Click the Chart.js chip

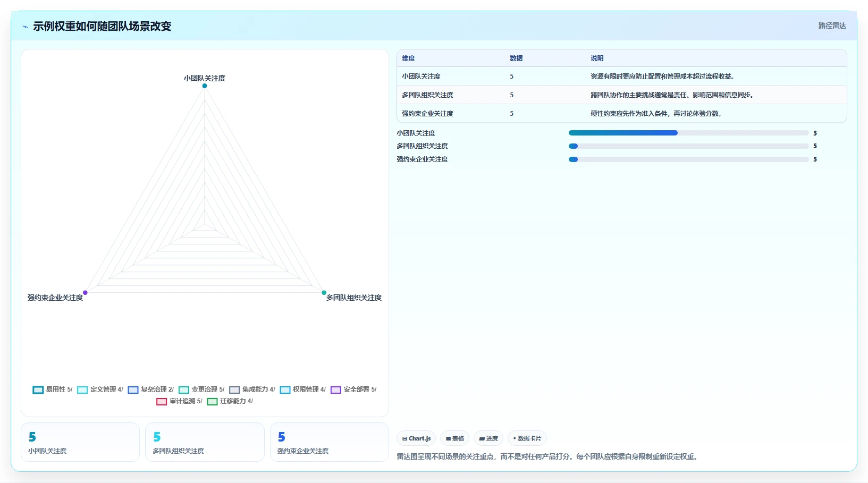[x=416, y=438]
